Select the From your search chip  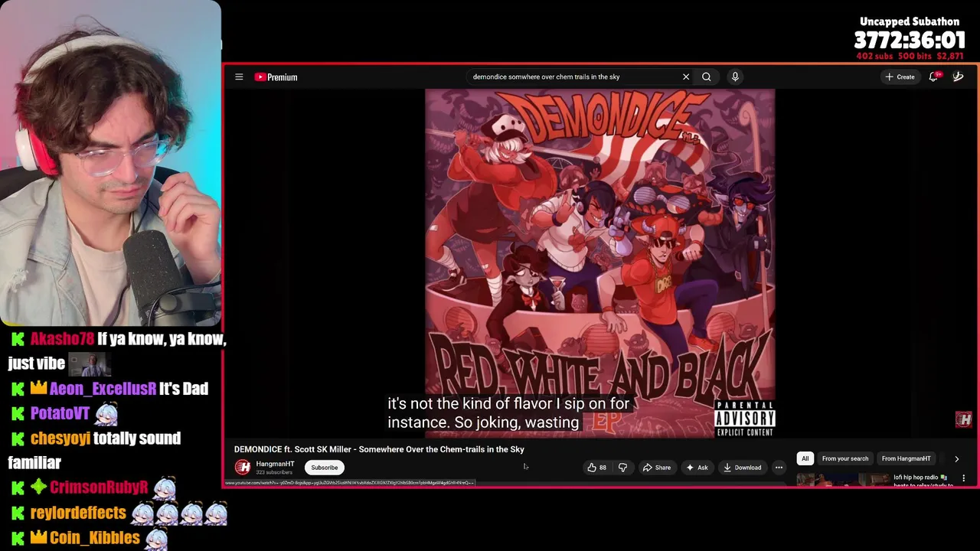(x=845, y=458)
